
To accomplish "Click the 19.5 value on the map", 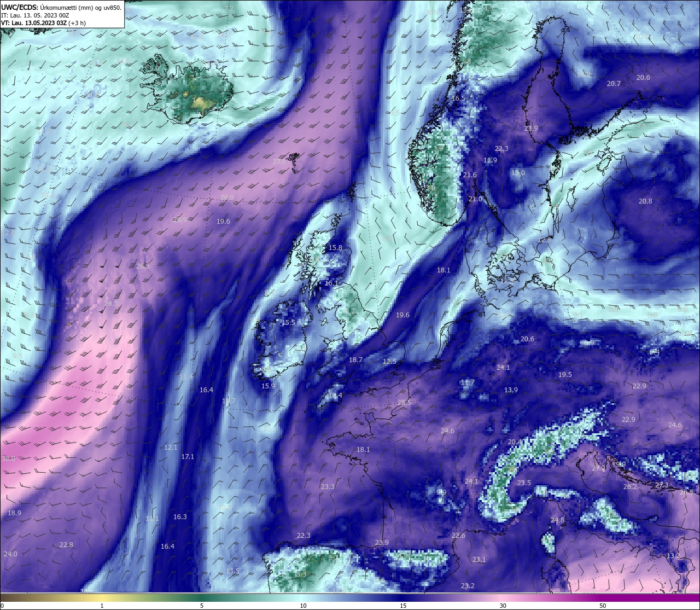I will (565, 374).
